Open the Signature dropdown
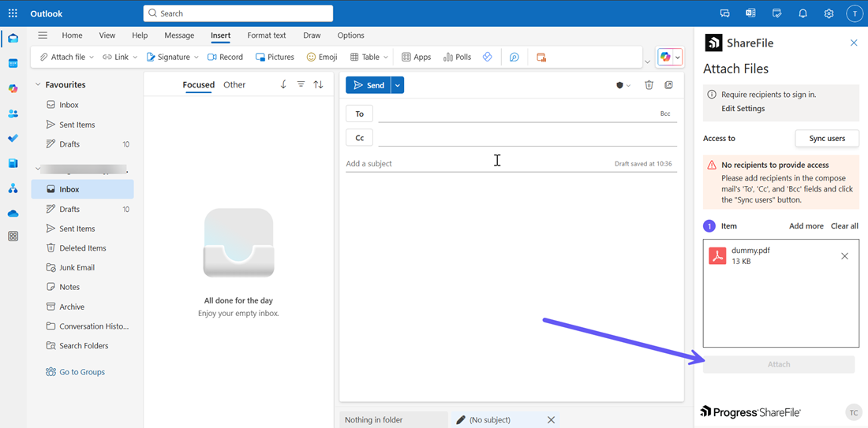Screen dimensions: 868x428 [173, 57]
